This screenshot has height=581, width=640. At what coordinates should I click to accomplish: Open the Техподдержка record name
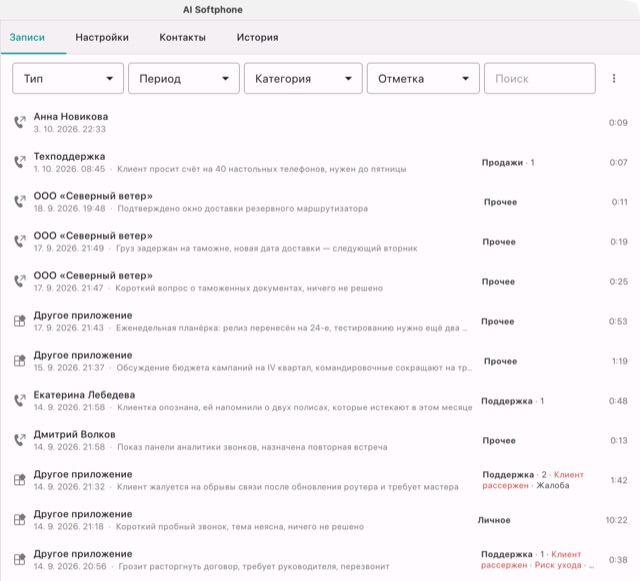(69, 156)
